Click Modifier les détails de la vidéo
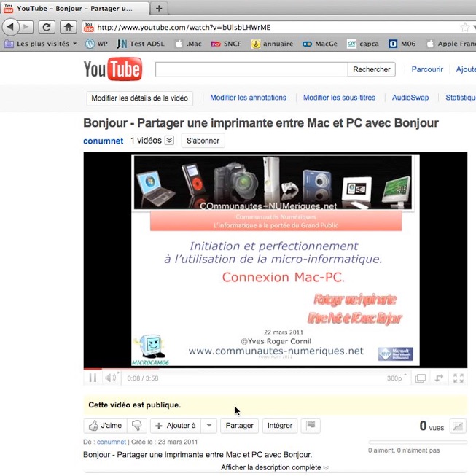476x476 pixels. [140, 98]
